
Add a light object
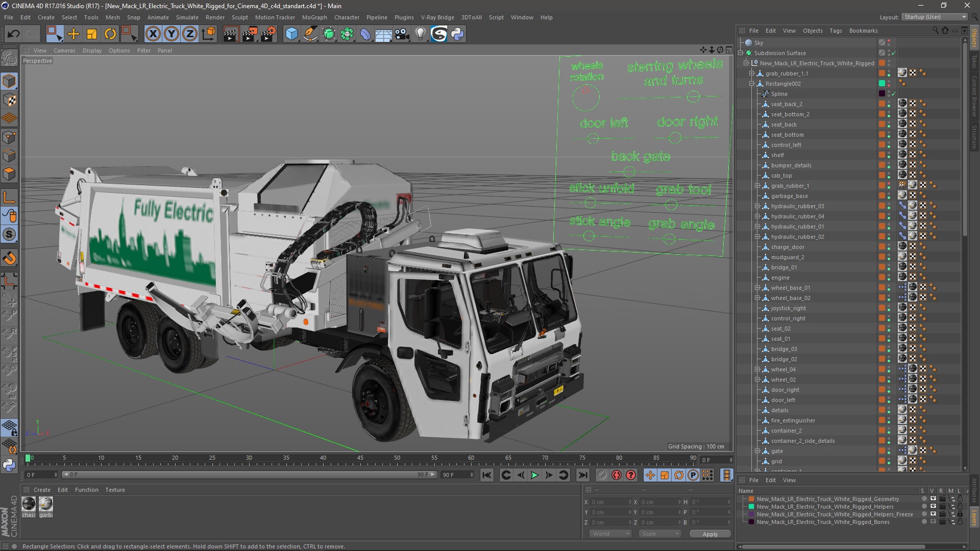[x=420, y=34]
